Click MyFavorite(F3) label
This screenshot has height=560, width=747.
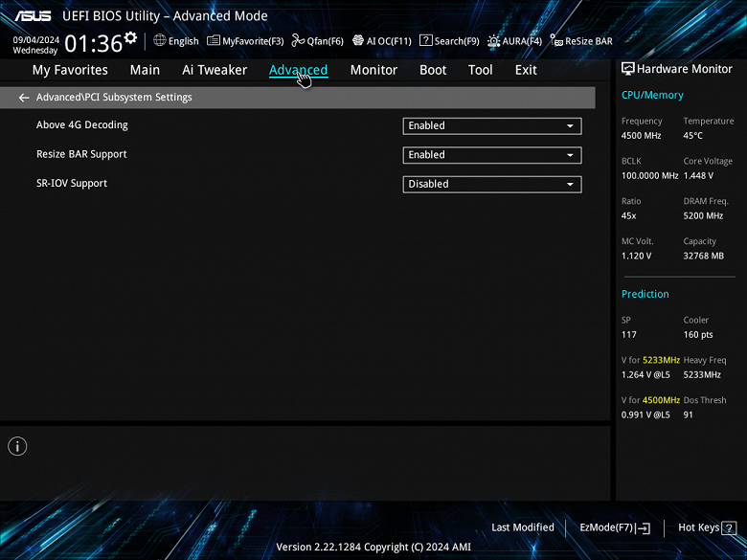click(x=253, y=41)
